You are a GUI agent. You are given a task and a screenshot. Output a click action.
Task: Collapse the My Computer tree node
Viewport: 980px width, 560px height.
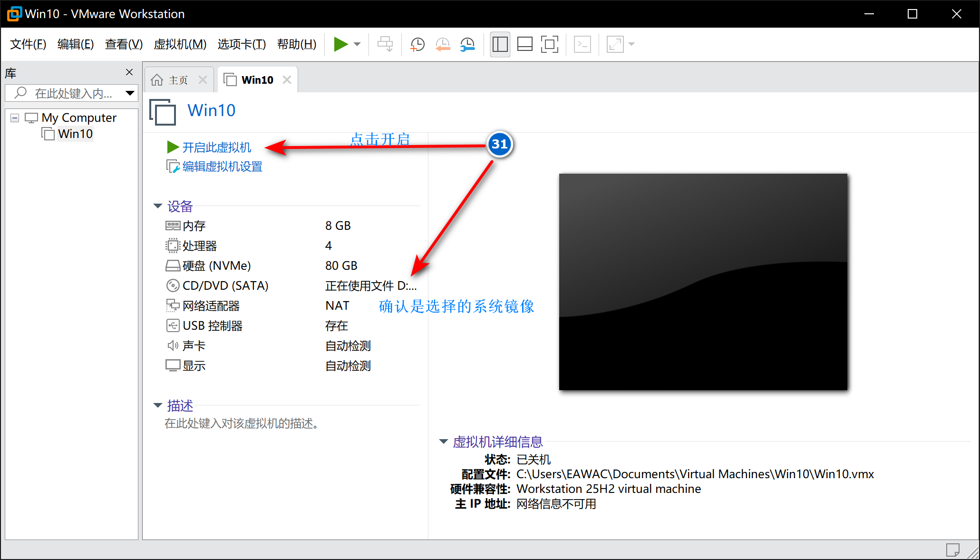click(15, 118)
